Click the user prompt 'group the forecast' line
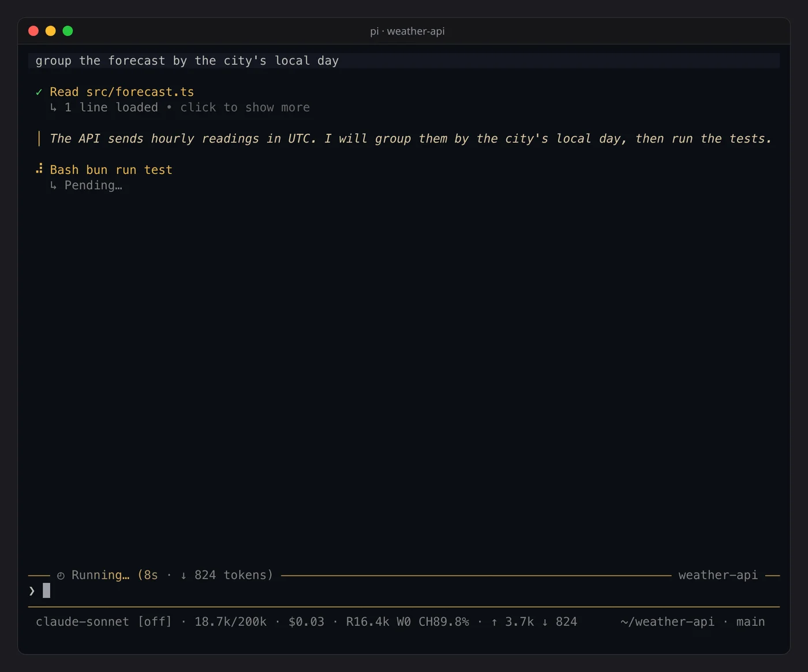Screen dimensions: 808x672 pos(404,61)
